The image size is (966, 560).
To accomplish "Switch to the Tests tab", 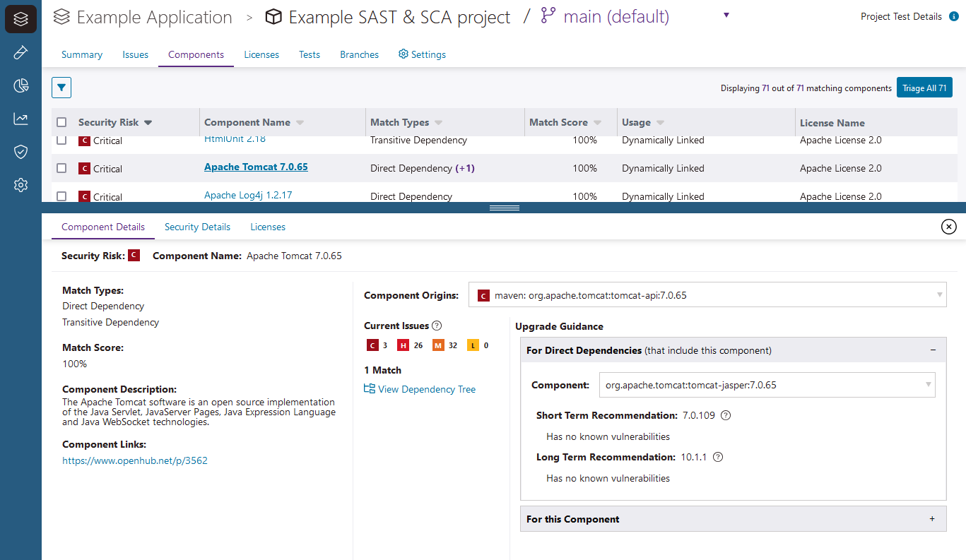I will tap(310, 54).
